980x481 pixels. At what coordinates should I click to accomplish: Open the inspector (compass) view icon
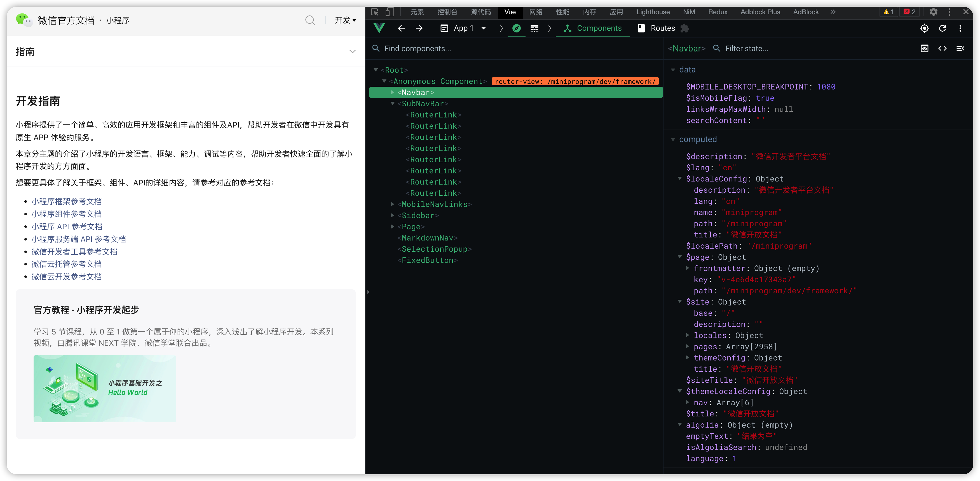[x=516, y=29]
